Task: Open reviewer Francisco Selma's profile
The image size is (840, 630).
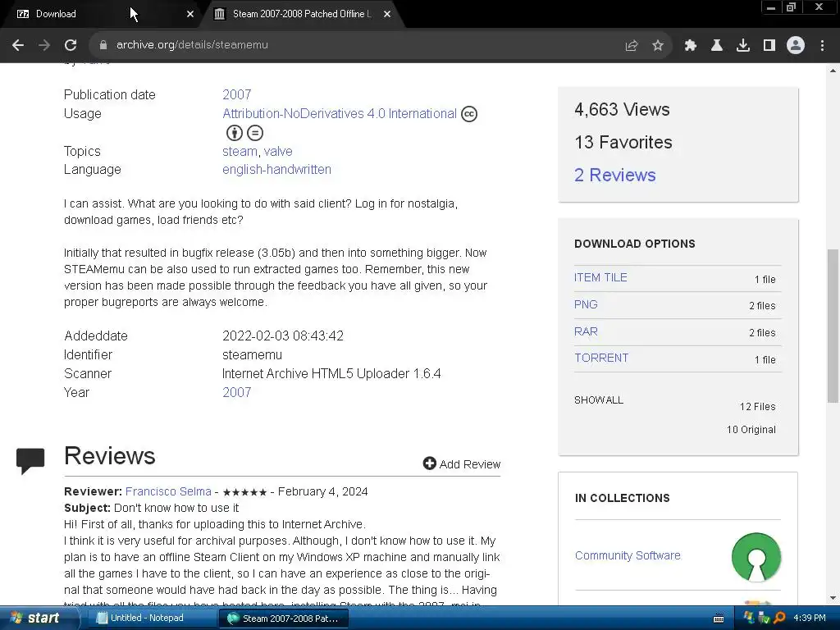Action: coord(168,491)
